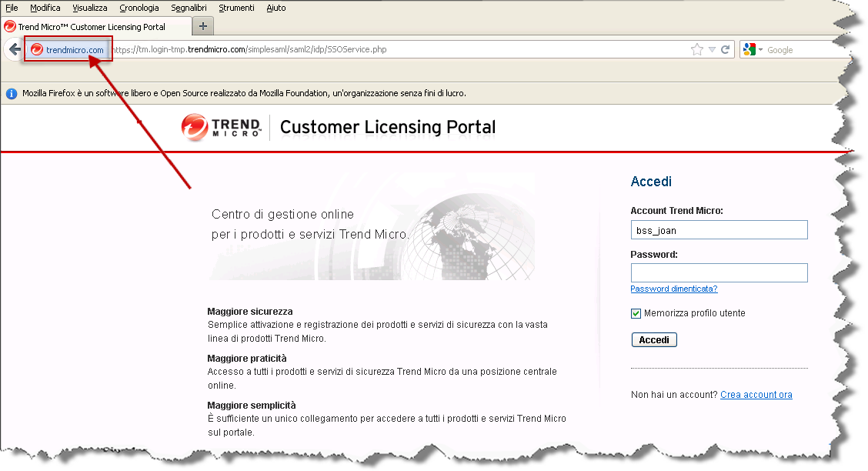Click the blue info icon in notification bar
This screenshot has height=471, width=868.
point(12,94)
